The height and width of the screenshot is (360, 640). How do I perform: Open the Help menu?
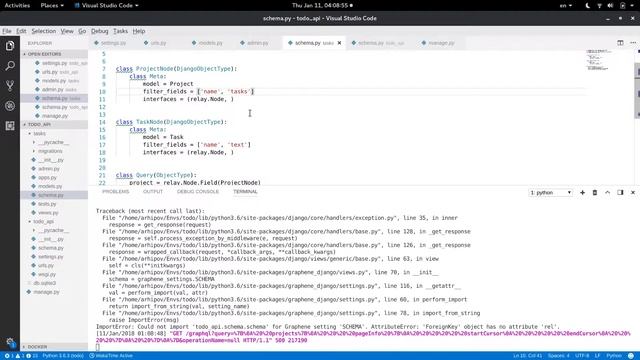coord(139,31)
